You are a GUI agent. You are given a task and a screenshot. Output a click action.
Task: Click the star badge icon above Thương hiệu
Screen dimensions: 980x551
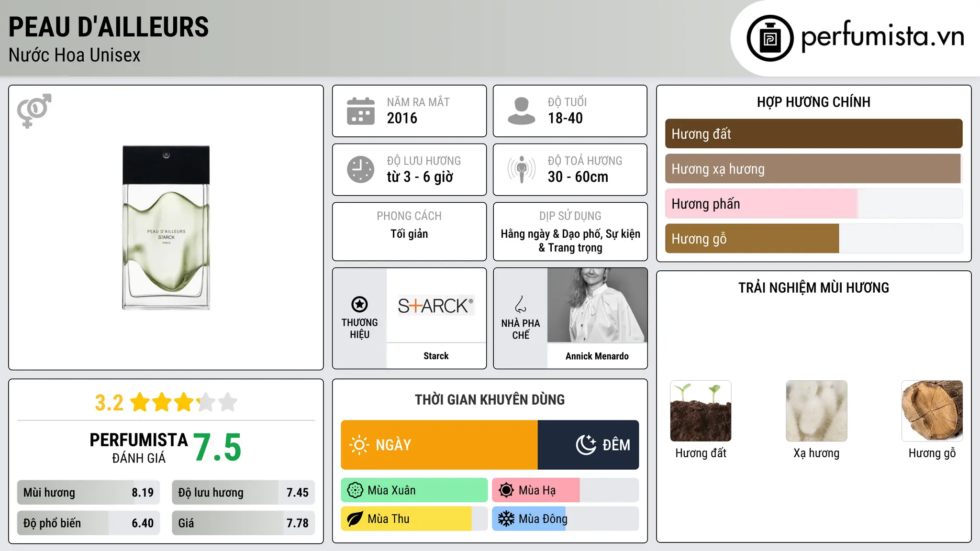[x=359, y=304]
